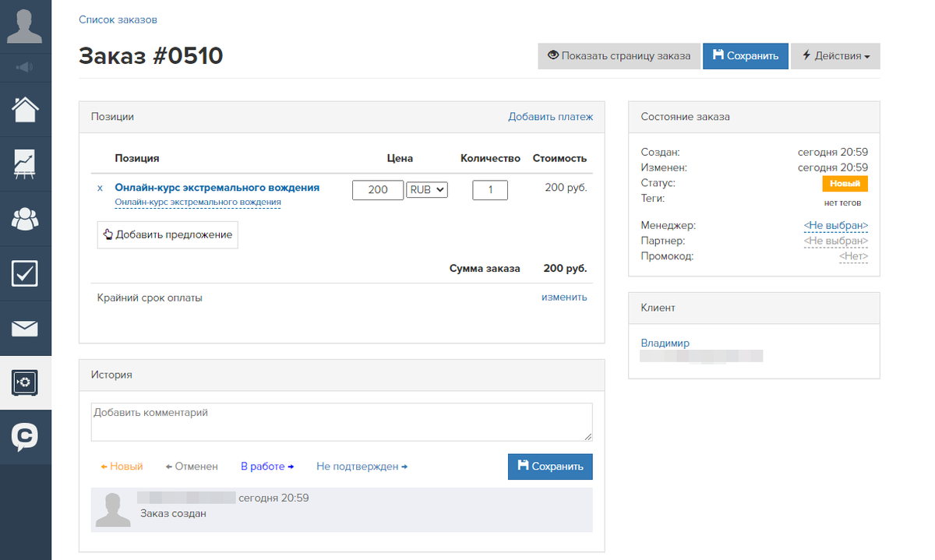
Task: Remove position with the x mark
Action: [100, 188]
